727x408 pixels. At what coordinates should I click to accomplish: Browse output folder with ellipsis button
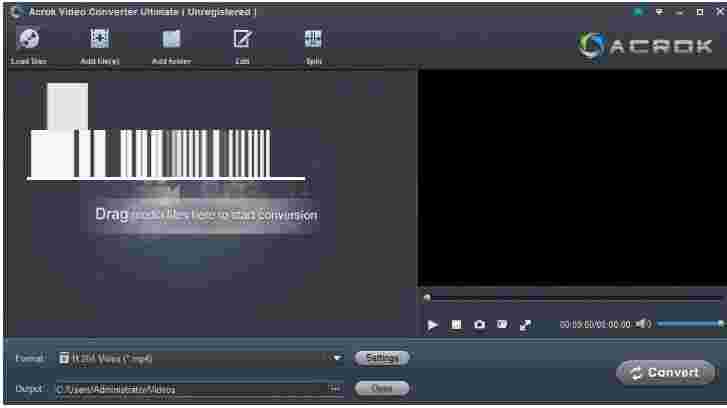(335, 389)
